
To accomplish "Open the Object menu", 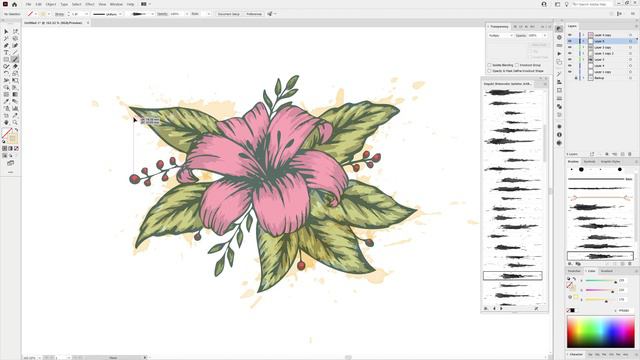I will point(51,4).
